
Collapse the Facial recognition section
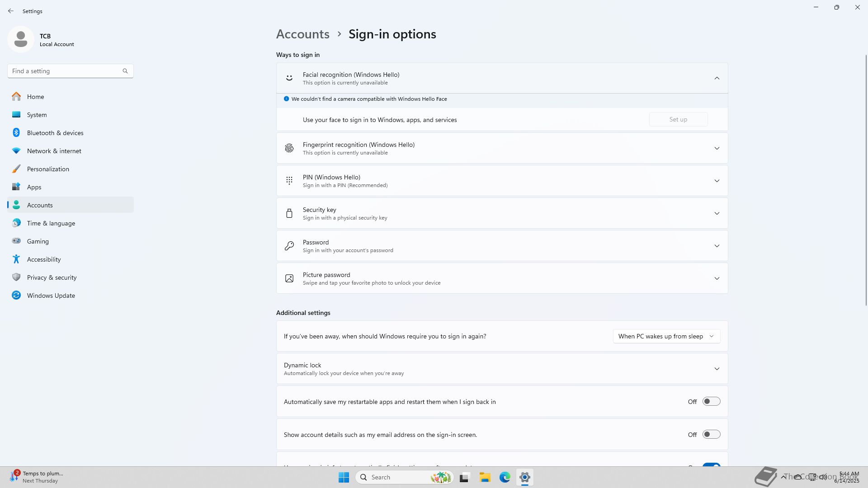[717, 78]
